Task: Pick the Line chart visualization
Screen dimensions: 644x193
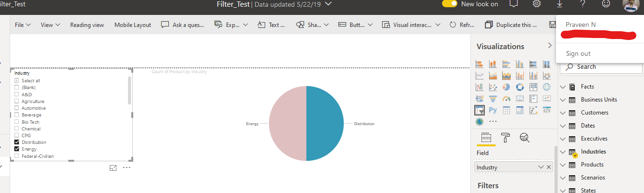Action: coord(480,76)
